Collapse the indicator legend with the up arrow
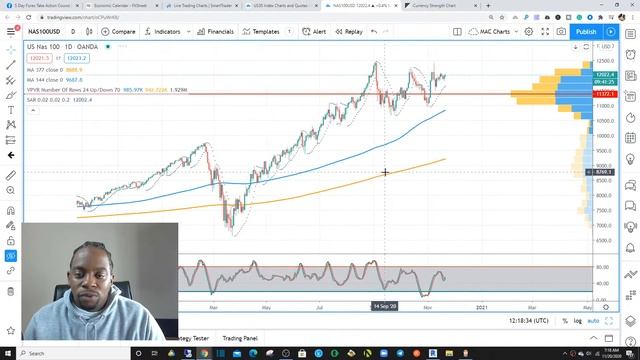 [33, 110]
